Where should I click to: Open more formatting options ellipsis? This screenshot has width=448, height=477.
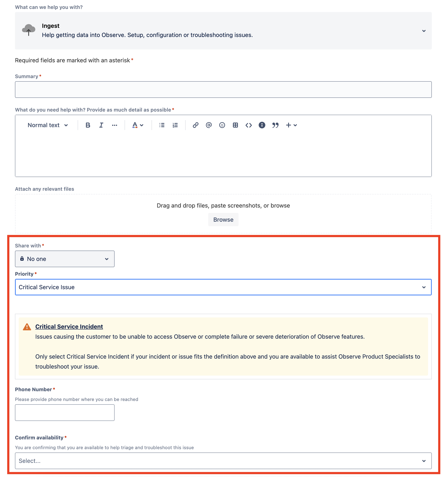[x=115, y=125]
